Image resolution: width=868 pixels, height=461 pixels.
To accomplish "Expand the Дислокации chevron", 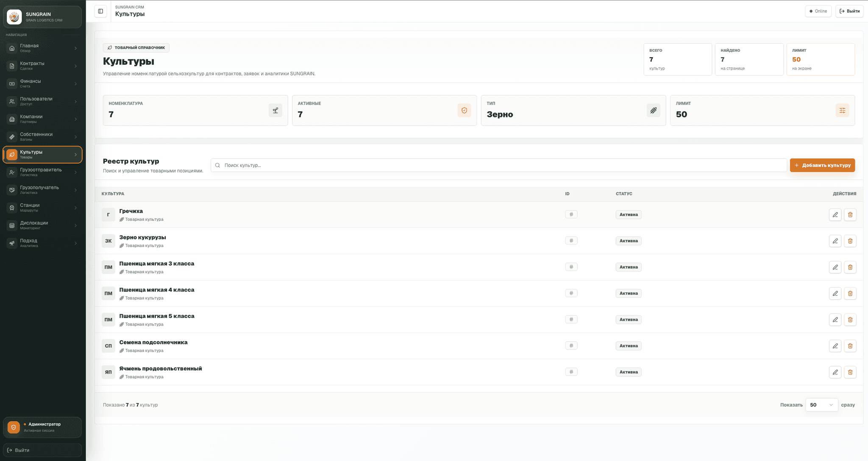I will 75,226.
